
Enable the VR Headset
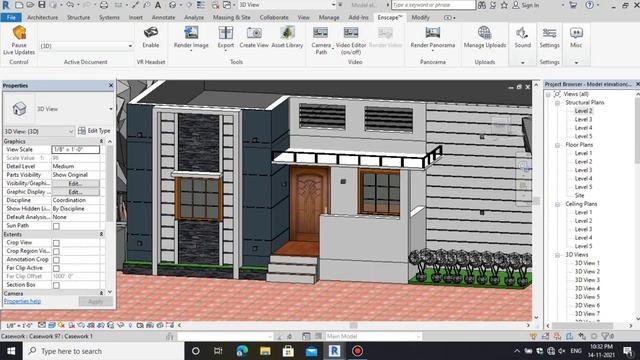coord(151,37)
